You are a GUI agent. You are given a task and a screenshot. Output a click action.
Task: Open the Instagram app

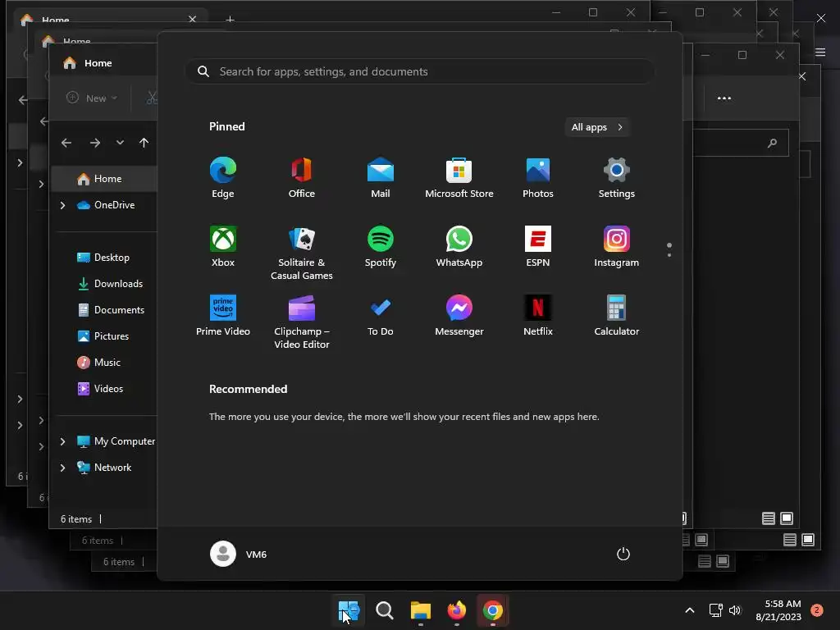pyautogui.click(x=617, y=247)
